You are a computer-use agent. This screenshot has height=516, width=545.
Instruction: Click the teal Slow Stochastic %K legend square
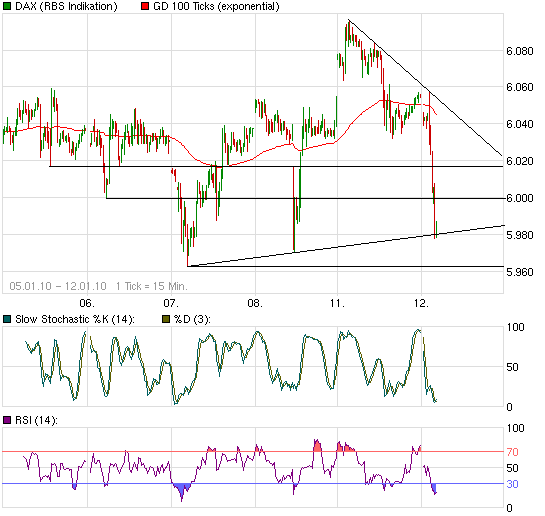tap(7, 319)
